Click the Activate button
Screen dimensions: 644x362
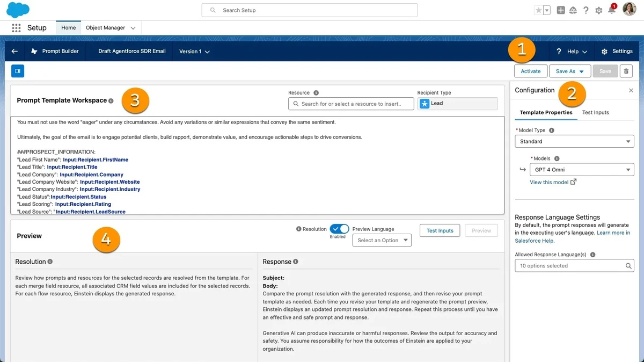[x=530, y=71]
